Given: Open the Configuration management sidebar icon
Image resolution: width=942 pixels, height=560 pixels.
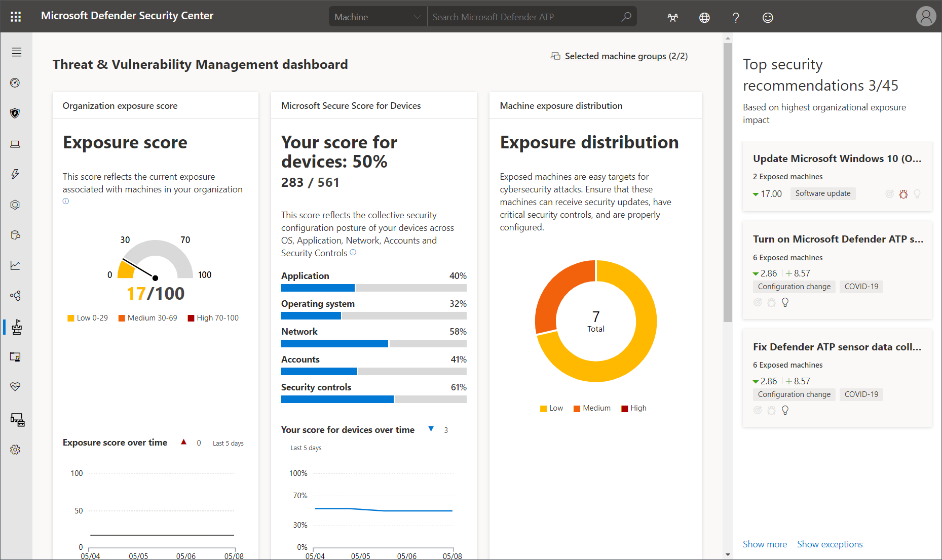Looking at the screenshot, I should click(17, 420).
